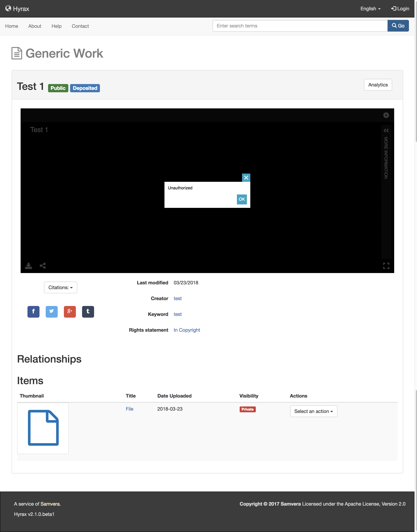Image resolution: width=417 pixels, height=532 pixels.
Task: Click the Keyword test link
Action: point(178,314)
